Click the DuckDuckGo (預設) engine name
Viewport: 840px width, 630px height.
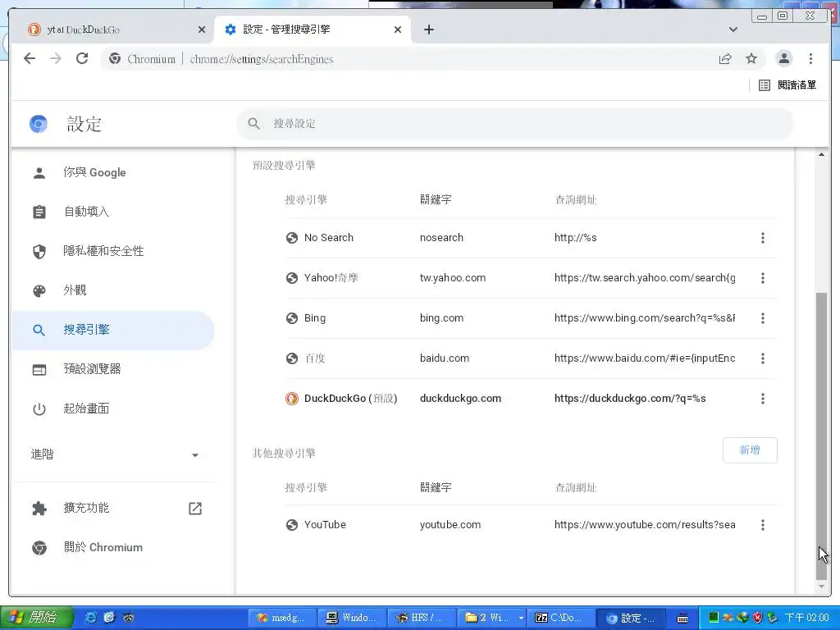click(351, 399)
